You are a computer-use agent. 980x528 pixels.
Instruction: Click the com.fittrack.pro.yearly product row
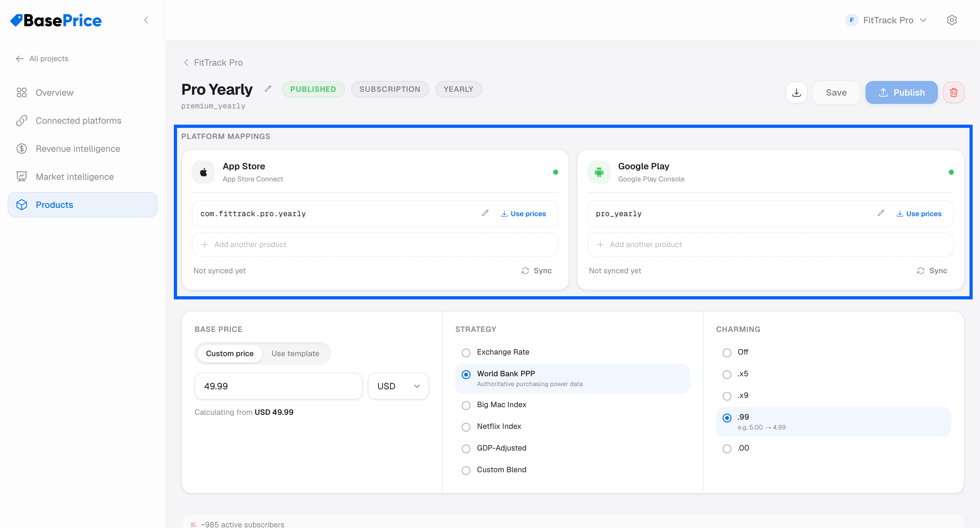tap(375, 214)
